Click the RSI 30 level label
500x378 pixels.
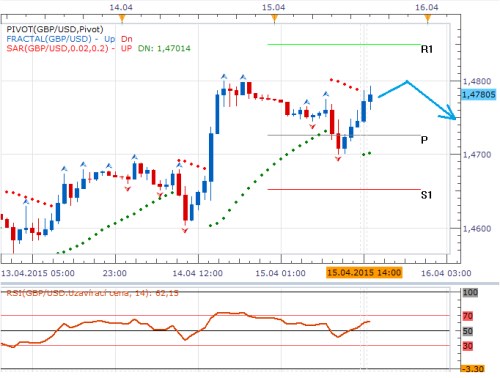tap(468, 346)
